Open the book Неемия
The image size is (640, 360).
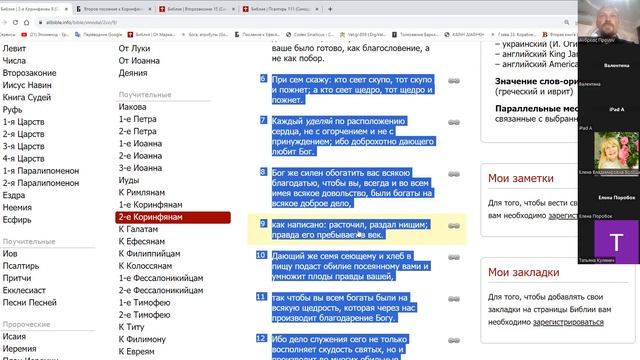point(17,207)
